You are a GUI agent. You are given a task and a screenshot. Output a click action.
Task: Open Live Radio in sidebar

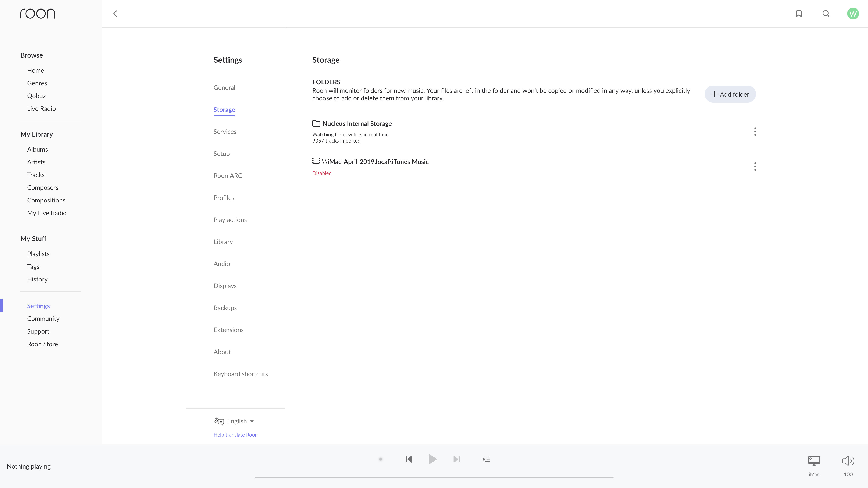click(42, 108)
